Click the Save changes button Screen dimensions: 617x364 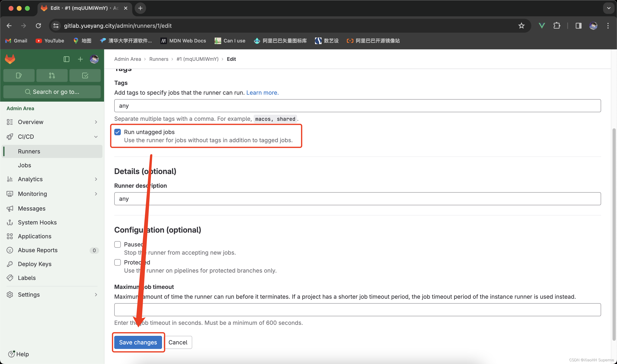(x=138, y=342)
